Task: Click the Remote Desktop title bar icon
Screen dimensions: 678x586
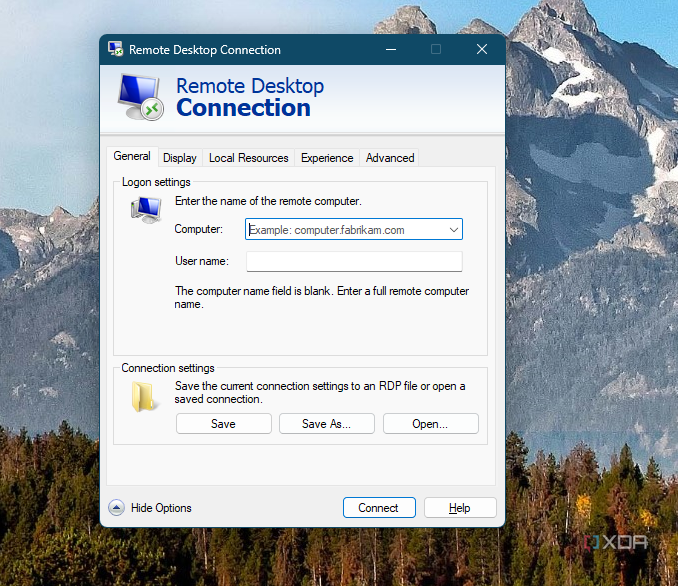Action: coord(115,49)
